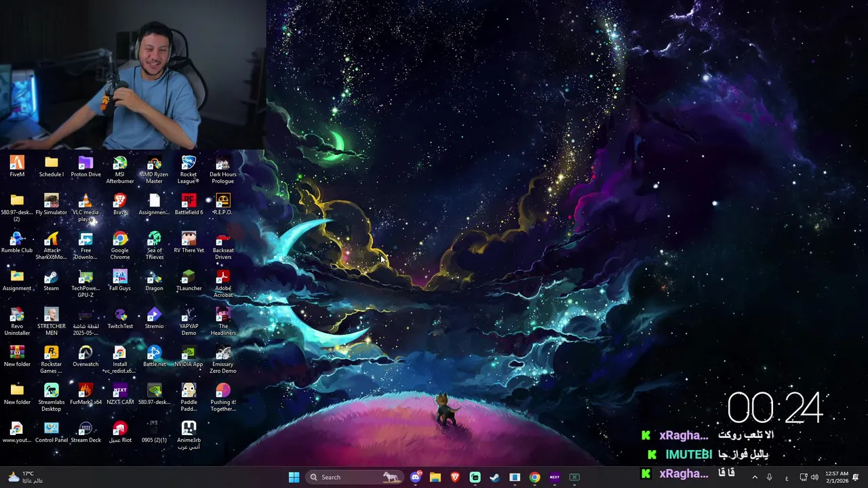Select the YAPYAP Demo icon
Viewport: 868px width, 488px height.
point(189,321)
